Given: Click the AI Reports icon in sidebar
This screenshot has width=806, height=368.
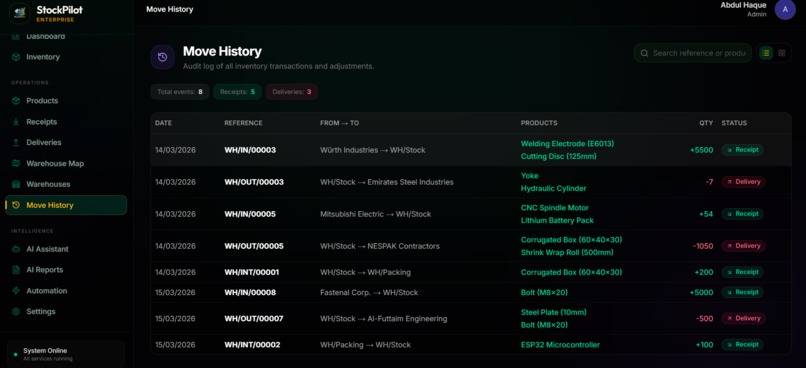Looking at the screenshot, I should tap(16, 270).
